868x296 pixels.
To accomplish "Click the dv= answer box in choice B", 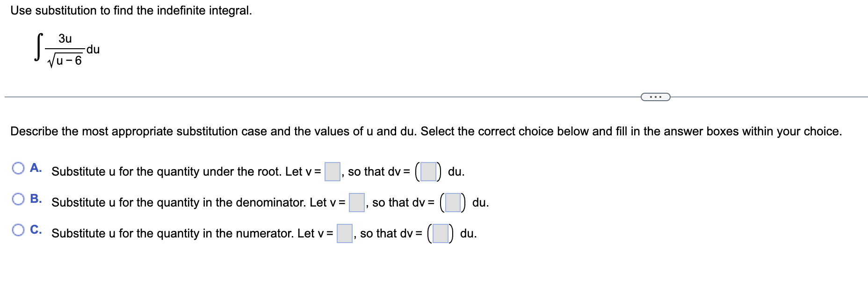I will point(453,202).
